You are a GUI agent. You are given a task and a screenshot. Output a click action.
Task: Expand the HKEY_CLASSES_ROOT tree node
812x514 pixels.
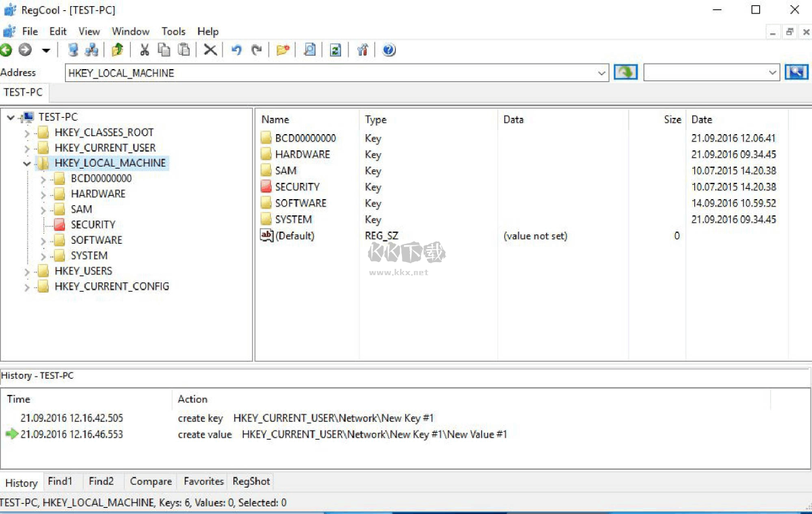pyautogui.click(x=27, y=133)
